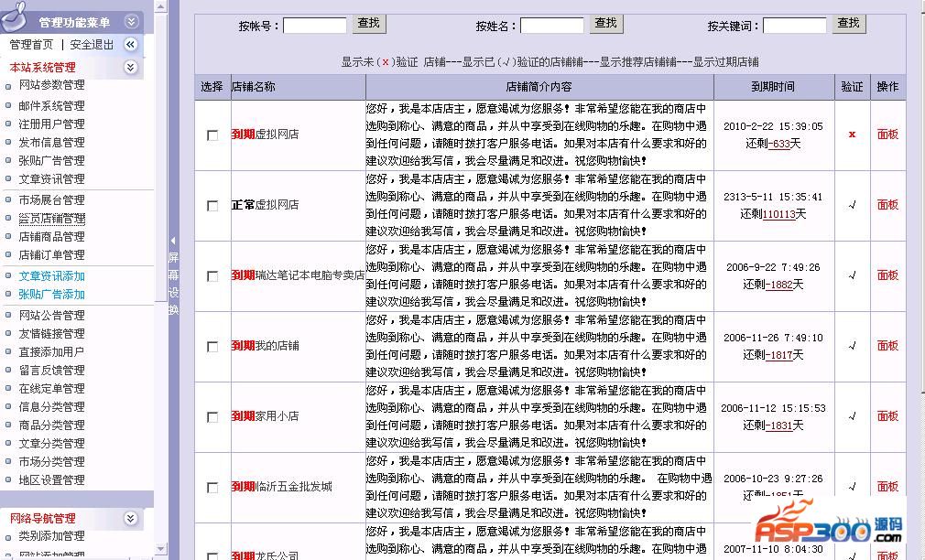
Task: Go to 店铺商品管理
Action: point(51,237)
